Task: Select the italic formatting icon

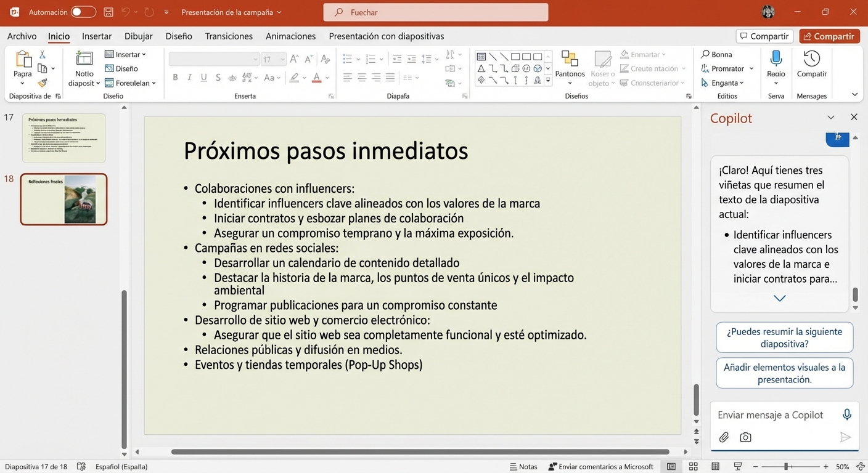Action: (189, 77)
